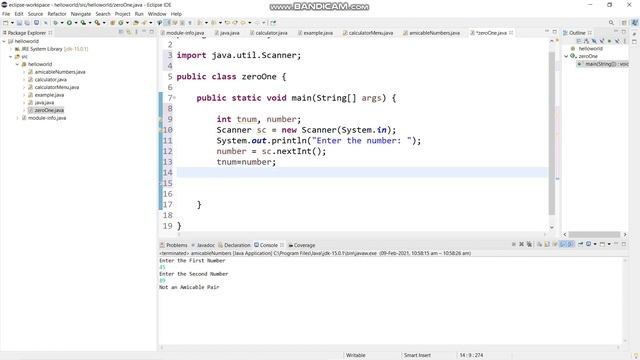Image resolution: width=640 pixels, height=360 pixels.
Task: Open the Problems view tab
Action: (x=173, y=245)
